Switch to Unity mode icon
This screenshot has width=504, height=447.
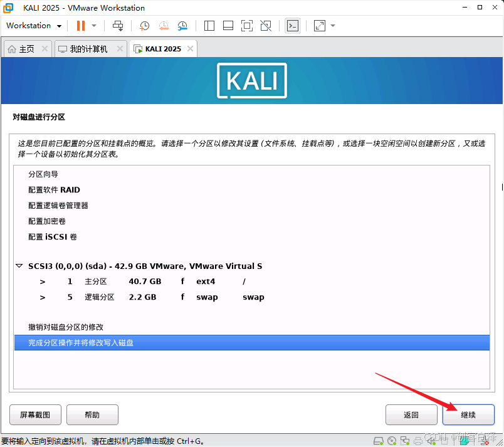266,26
